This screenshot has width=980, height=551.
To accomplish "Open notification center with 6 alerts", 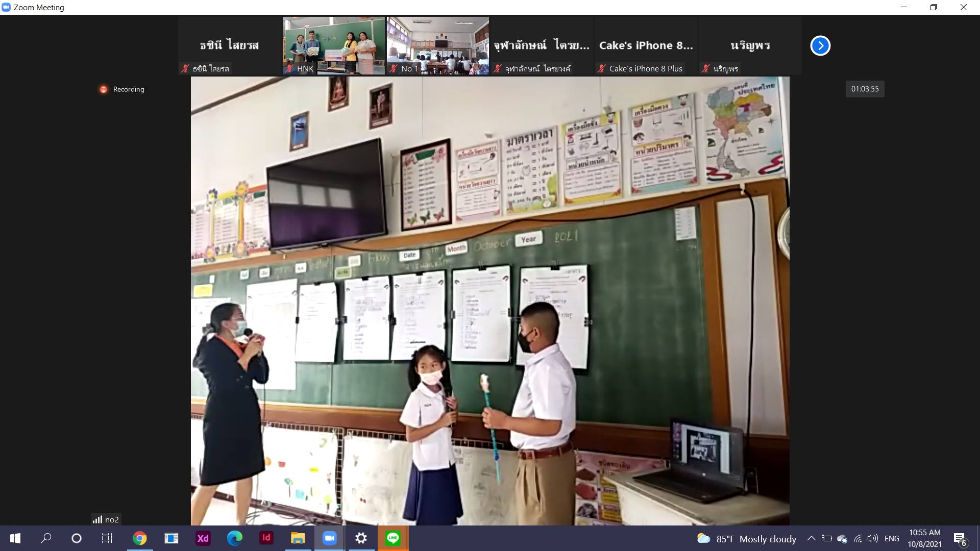I will click(959, 539).
